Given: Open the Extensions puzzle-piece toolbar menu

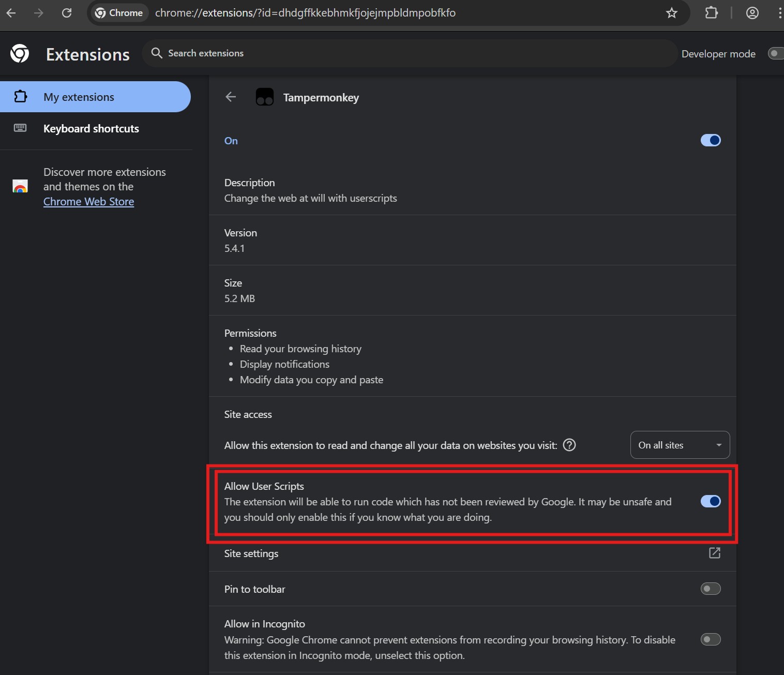Looking at the screenshot, I should coord(712,13).
